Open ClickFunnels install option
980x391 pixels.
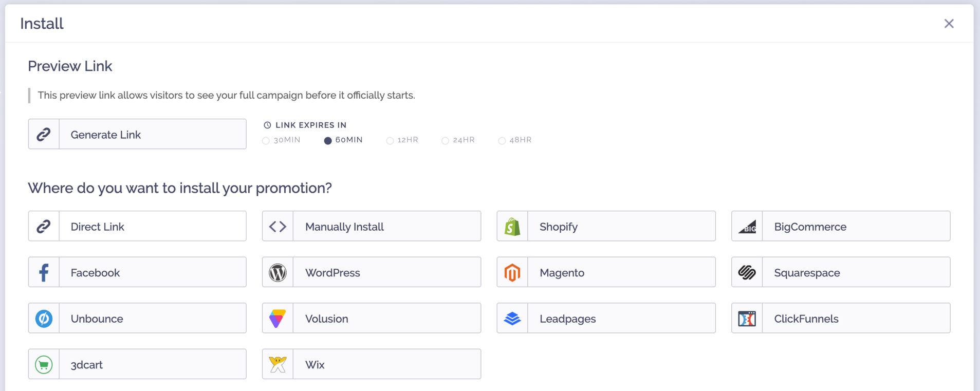[x=841, y=319]
